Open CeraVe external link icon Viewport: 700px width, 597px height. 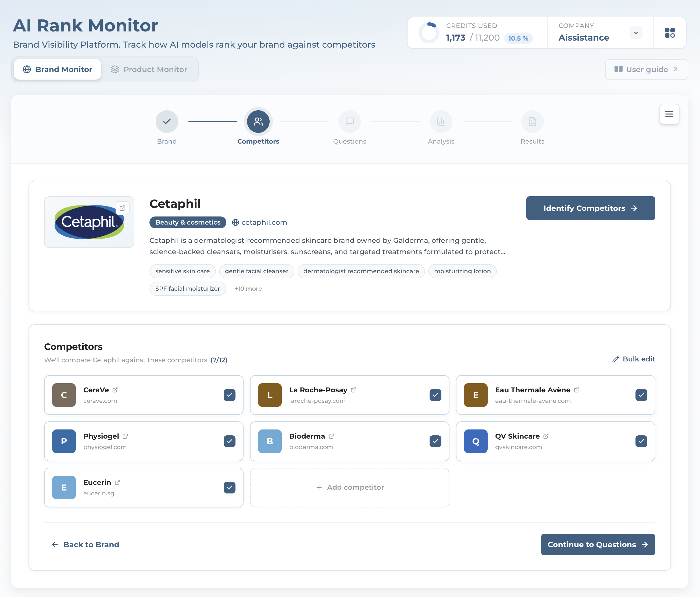[x=115, y=390]
